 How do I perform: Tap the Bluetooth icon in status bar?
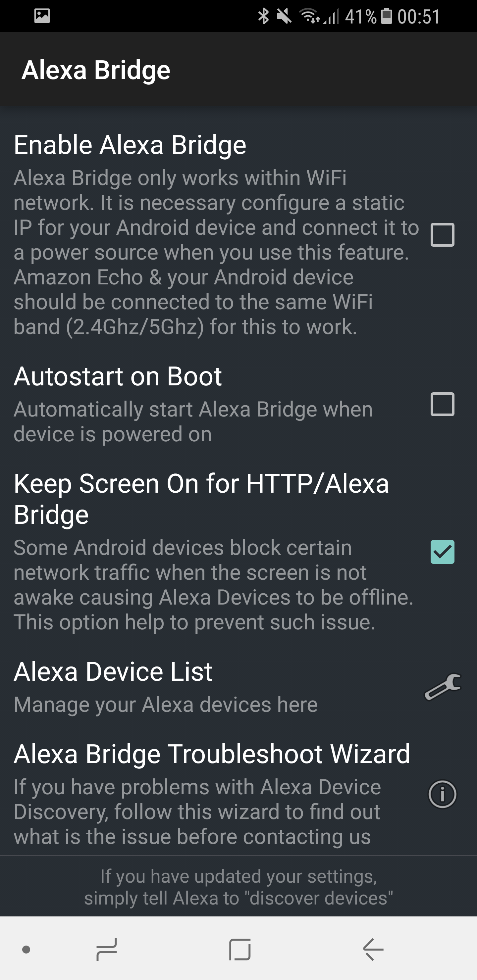point(263,16)
